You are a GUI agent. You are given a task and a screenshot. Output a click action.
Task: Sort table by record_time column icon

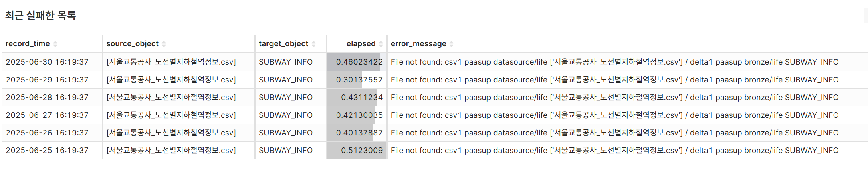[x=55, y=44]
